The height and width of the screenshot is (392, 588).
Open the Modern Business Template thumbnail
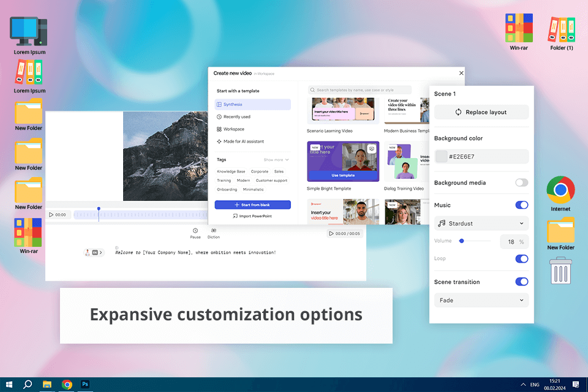tap(407, 111)
